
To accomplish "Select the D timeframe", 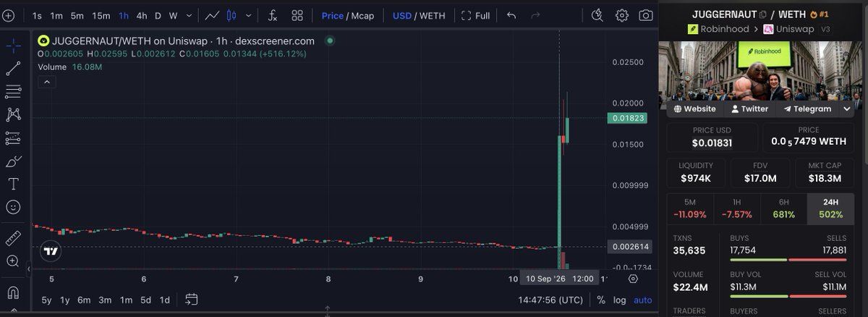I will [x=158, y=15].
